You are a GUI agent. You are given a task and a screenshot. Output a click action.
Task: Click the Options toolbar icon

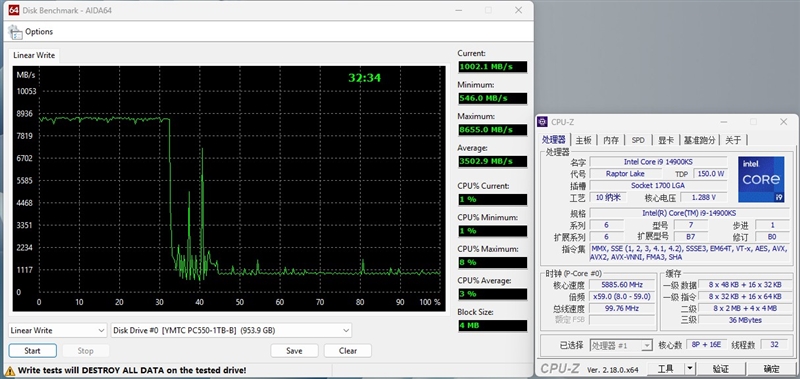click(x=15, y=32)
